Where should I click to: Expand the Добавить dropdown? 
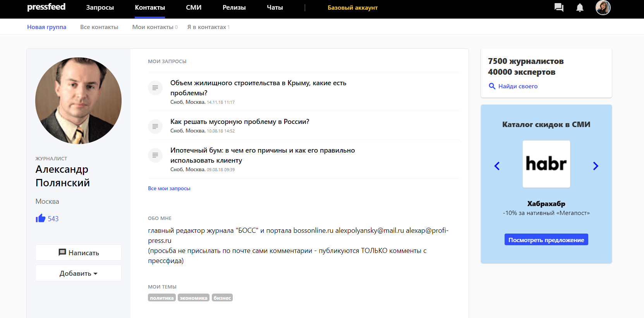click(x=78, y=273)
